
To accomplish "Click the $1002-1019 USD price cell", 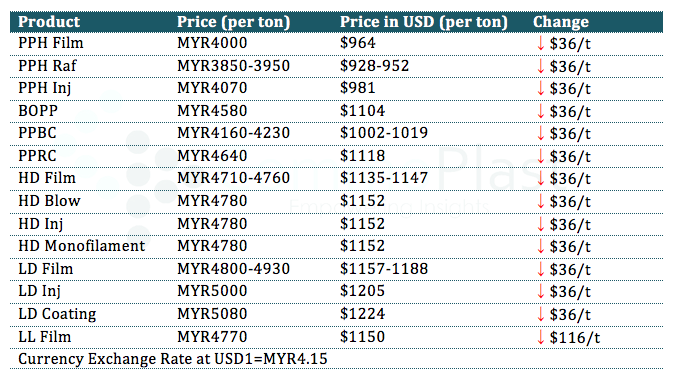I will [384, 133].
